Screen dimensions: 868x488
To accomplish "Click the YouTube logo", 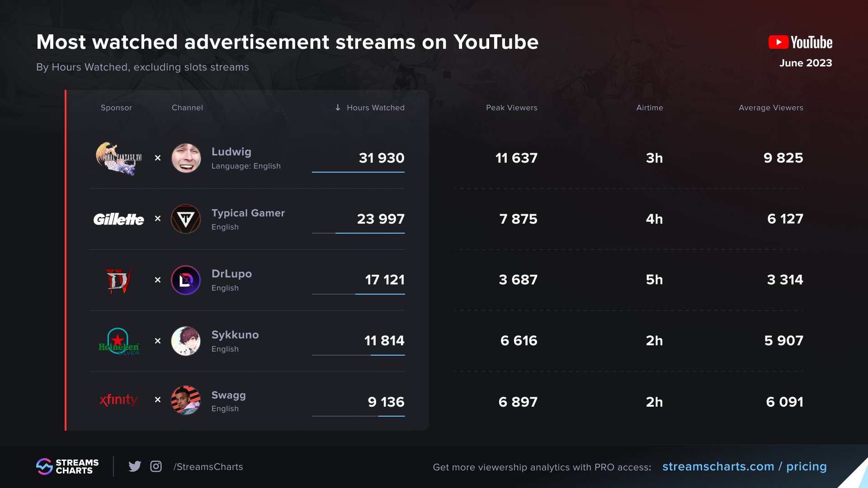I will 799,42.
